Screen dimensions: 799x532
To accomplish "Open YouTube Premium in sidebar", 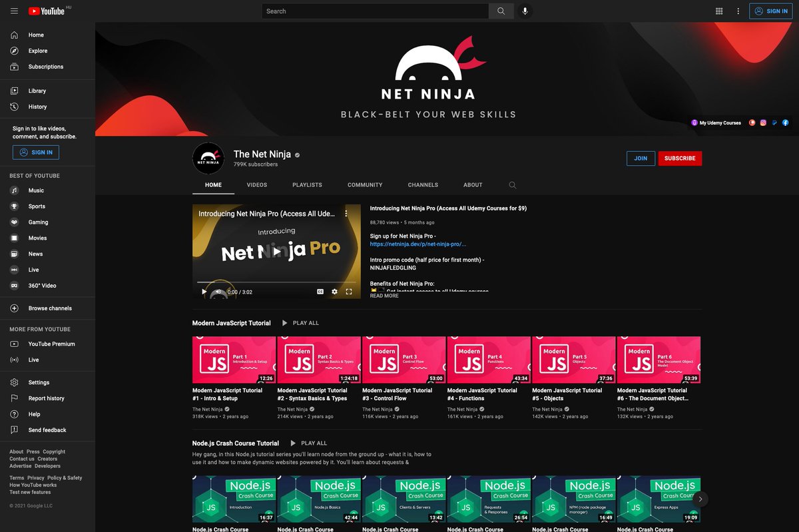I will click(47, 344).
